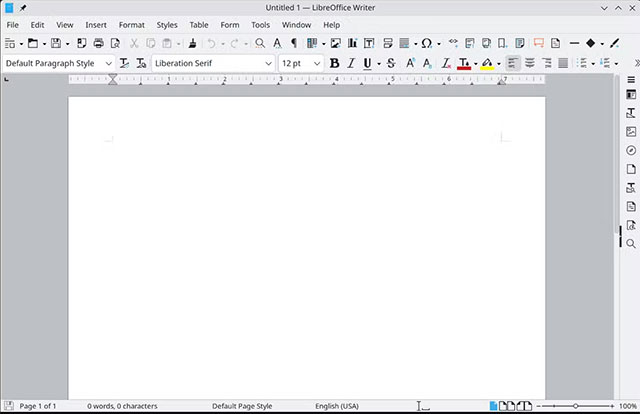Clear direct formatting
The image size is (640, 414).
click(x=446, y=63)
